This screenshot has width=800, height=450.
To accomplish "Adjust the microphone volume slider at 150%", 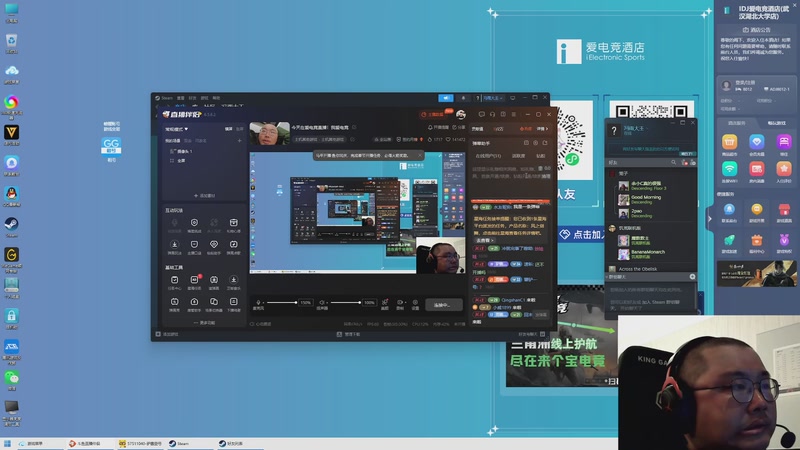I will (x=281, y=303).
